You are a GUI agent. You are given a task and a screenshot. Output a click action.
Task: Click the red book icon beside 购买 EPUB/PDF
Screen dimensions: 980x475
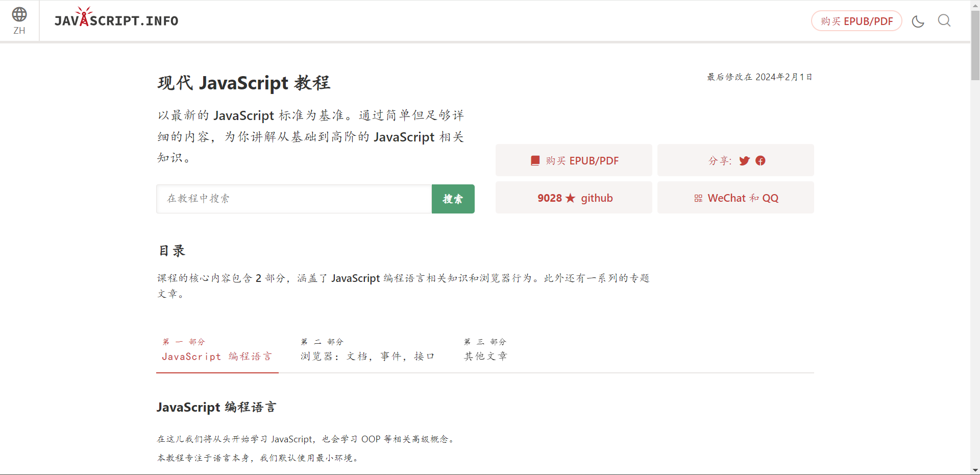tap(535, 161)
